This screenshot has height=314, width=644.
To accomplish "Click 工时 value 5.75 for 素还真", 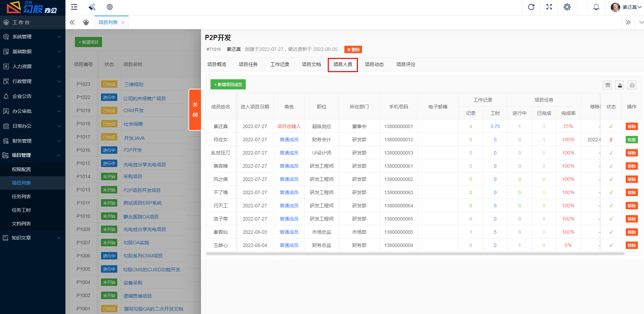I will (x=495, y=126).
